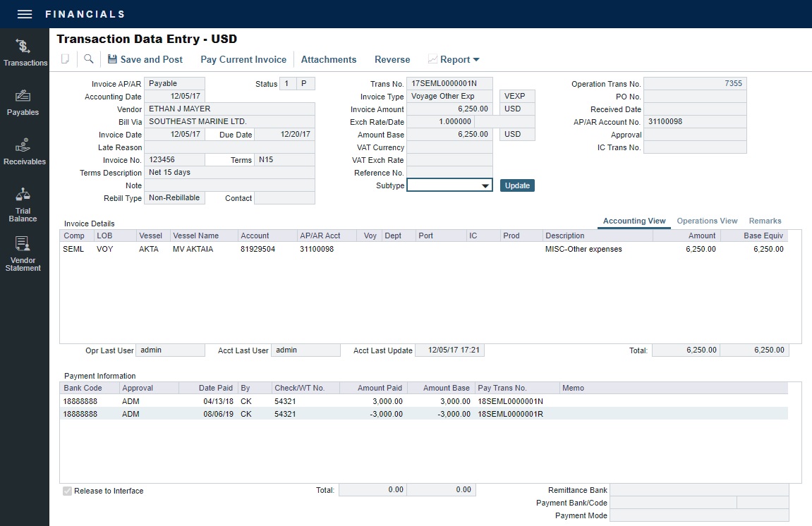Click the Update button next to Subtype

(517, 185)
